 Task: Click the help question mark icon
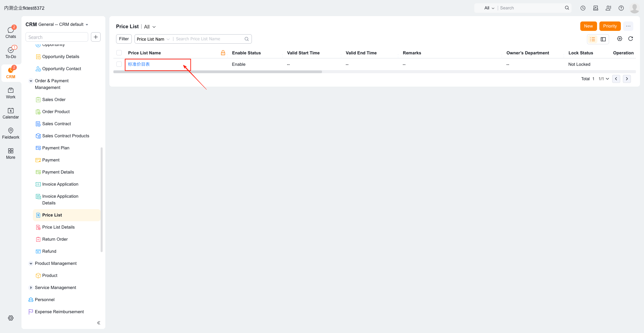621,8
